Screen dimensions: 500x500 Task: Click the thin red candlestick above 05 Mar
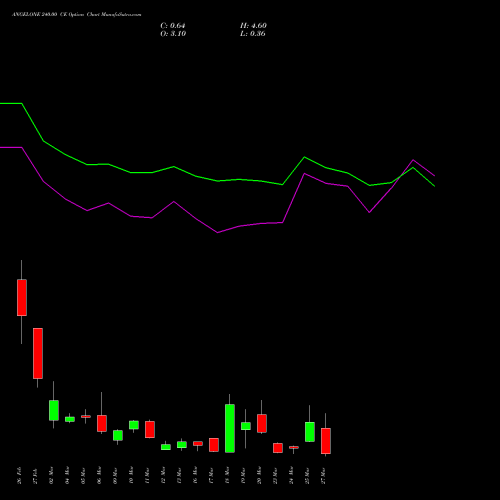coord(86,416)
